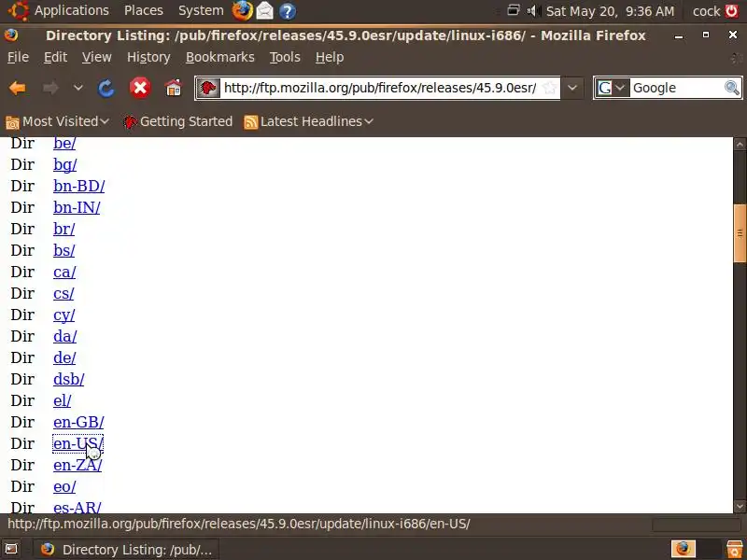This screenshot has height=560, width=747.
Task: Open the bn-BD/ directory link
Action: pos(79,186)
